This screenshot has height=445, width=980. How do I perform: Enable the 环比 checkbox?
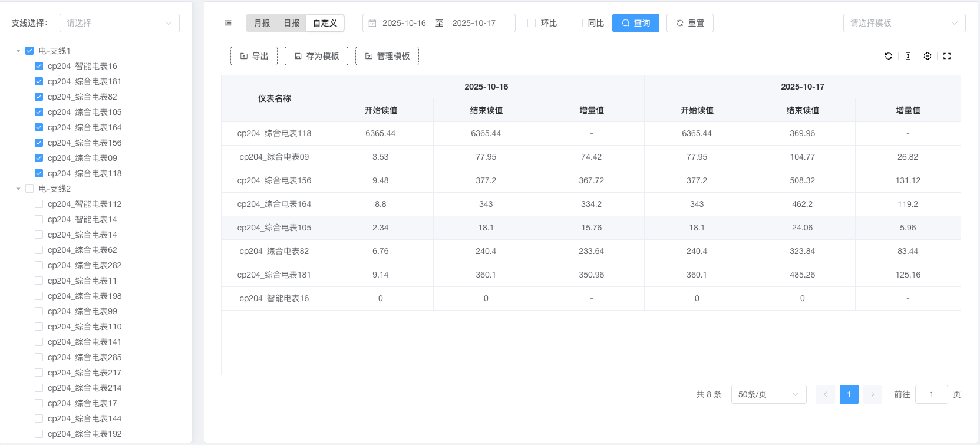click(532, 23)
